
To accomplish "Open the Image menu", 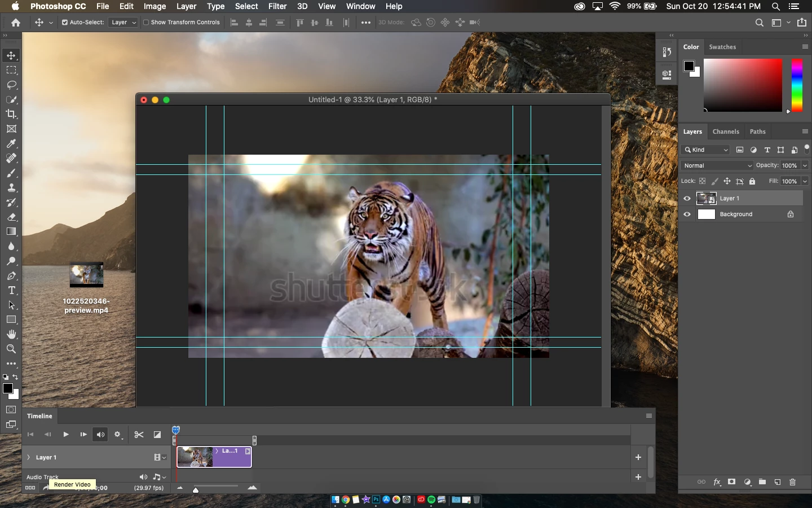I will [x=155, y=6].
